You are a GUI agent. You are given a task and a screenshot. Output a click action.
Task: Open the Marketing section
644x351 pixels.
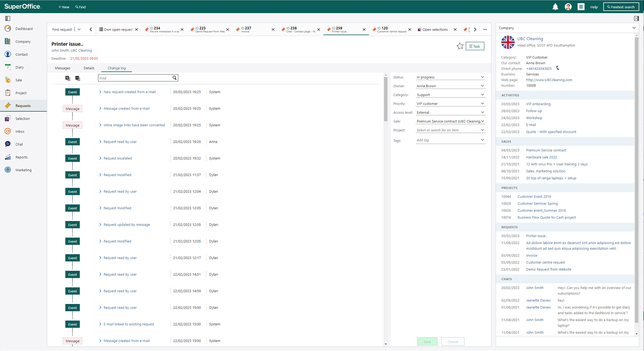pyautogui.click(x=23, y=170)
